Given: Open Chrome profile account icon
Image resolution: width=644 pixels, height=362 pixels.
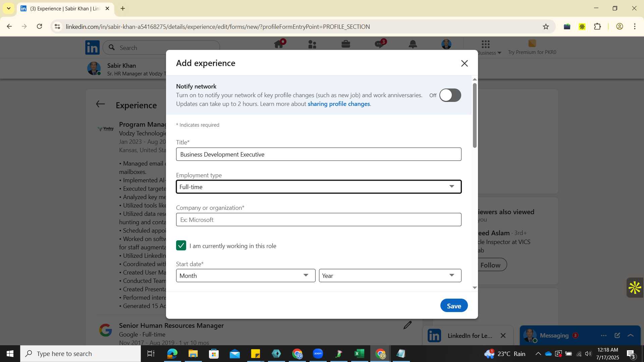Looking at the screenshot, I should click(x=620, y=26).
